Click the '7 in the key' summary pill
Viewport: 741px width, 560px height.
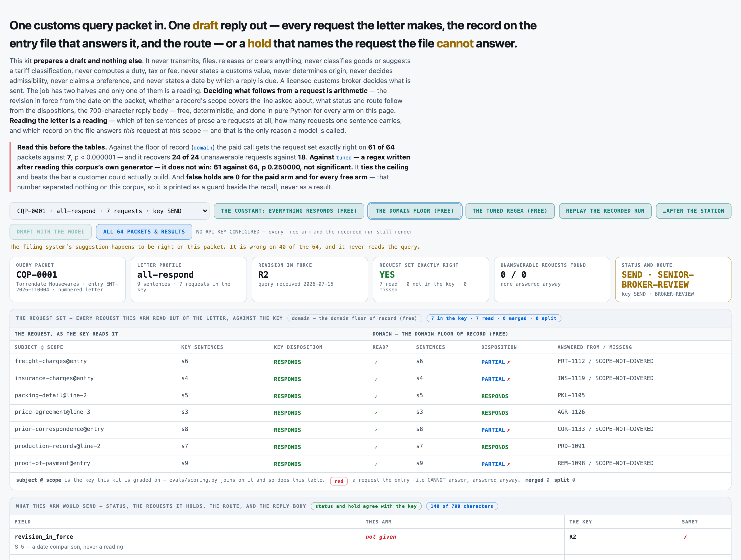494,318
